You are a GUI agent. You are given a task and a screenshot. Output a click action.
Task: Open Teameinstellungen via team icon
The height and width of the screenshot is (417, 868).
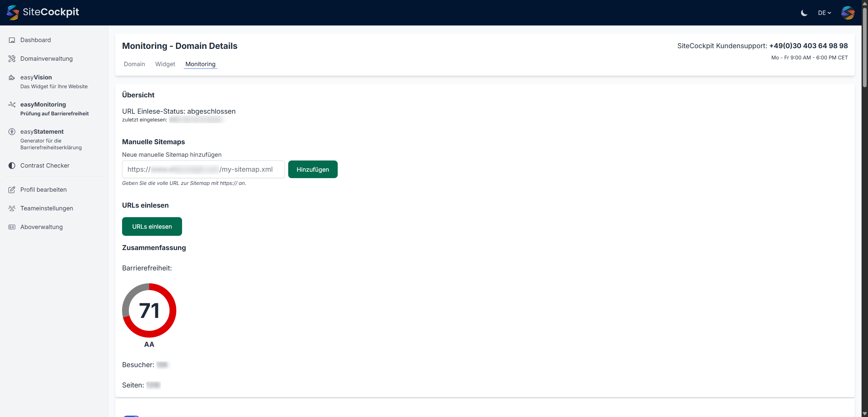(12, 208)
